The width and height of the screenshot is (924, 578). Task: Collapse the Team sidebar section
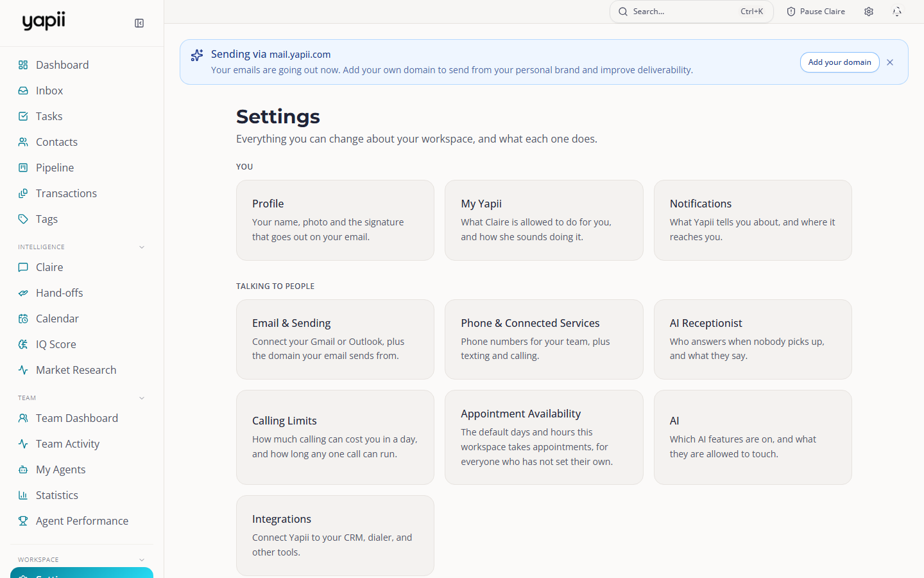pos(142,398)
